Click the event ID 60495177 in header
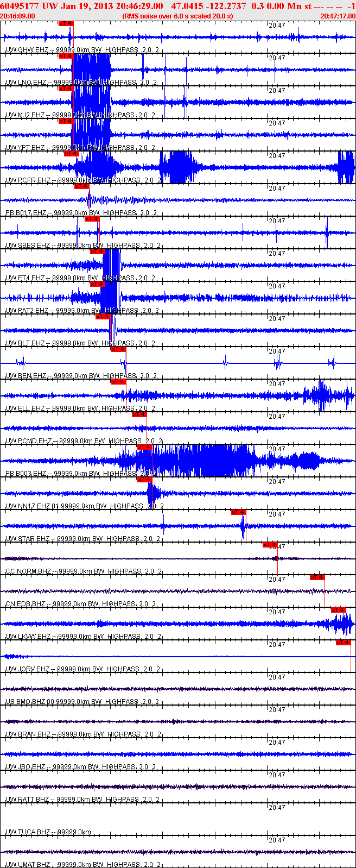Image resolution: width=356 pixels, height=868 pixels. [x=19, y=5]
